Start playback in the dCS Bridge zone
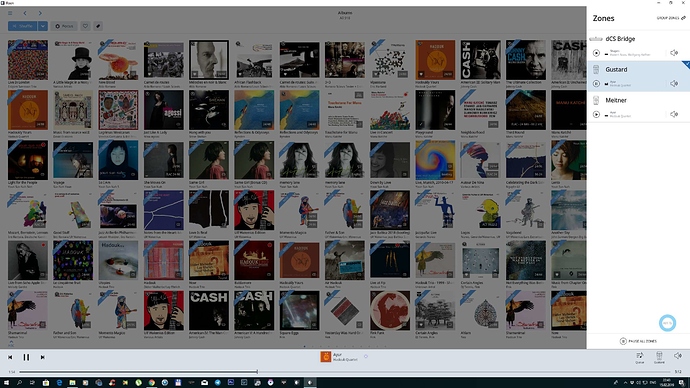690x388 pixels. click(596, 53)
